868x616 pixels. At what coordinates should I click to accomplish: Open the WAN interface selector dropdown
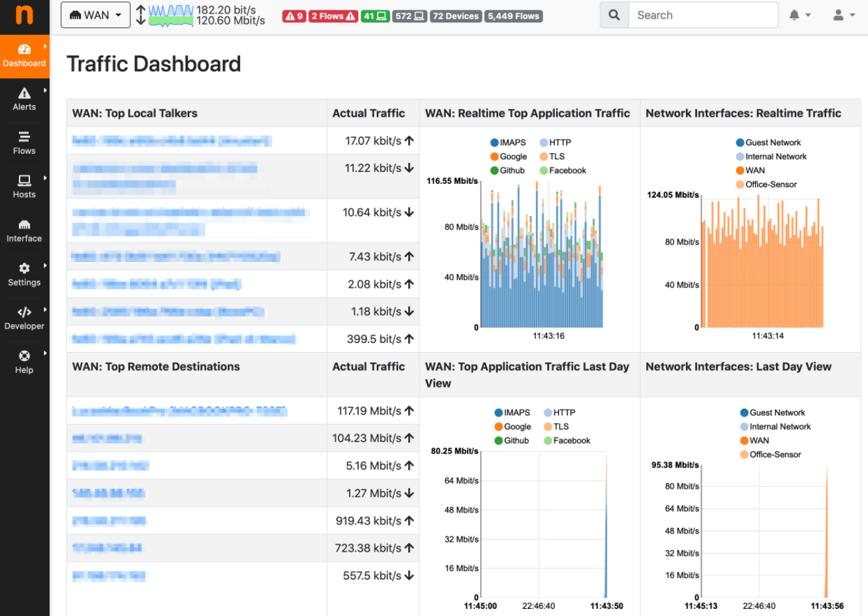(x=95, y=14)
